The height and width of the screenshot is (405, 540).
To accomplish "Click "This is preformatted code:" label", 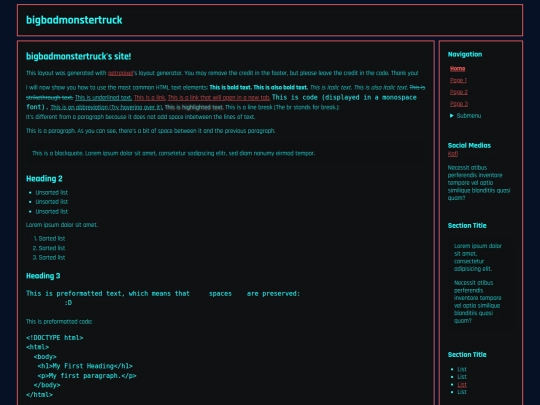I will [59, 322].
